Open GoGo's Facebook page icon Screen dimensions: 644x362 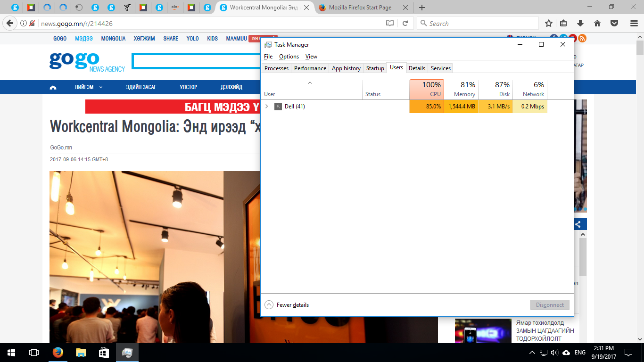pyautogui.click(x=554, y=38)
